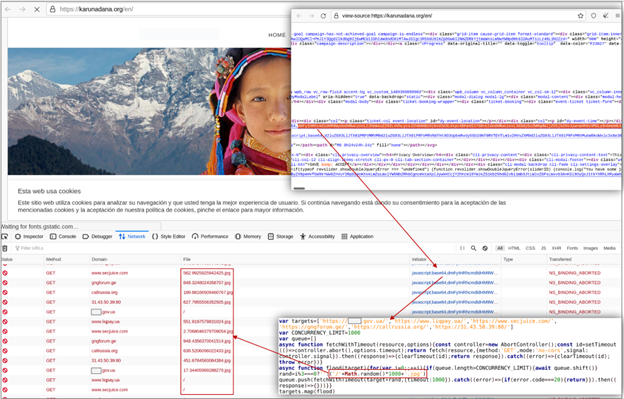
Task: Go back in the main browser
Action: click(x=8, y=9)
